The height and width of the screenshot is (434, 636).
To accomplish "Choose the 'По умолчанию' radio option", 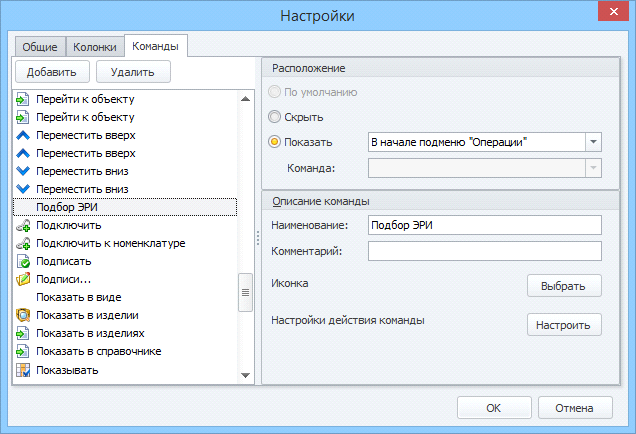I will (274, 92).
